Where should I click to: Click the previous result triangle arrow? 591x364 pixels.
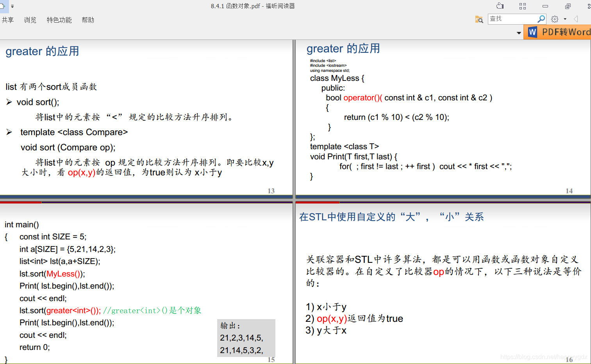(576, 19)
